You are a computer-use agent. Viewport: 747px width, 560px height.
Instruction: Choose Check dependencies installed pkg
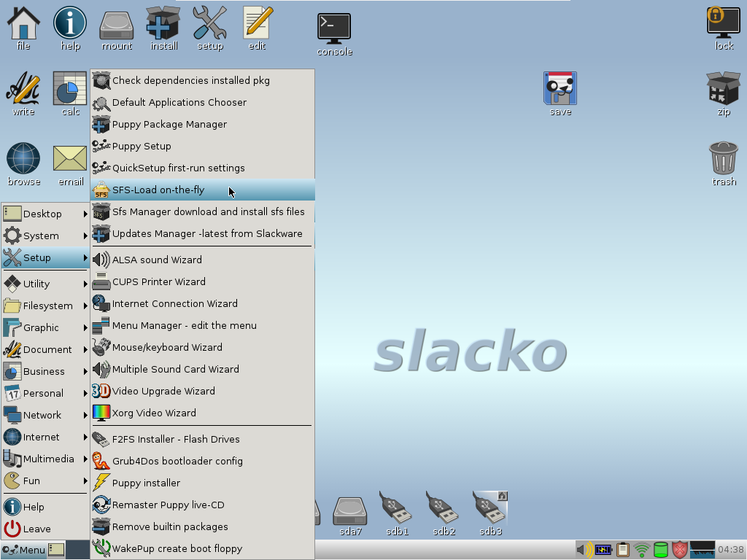click(203, 80)
